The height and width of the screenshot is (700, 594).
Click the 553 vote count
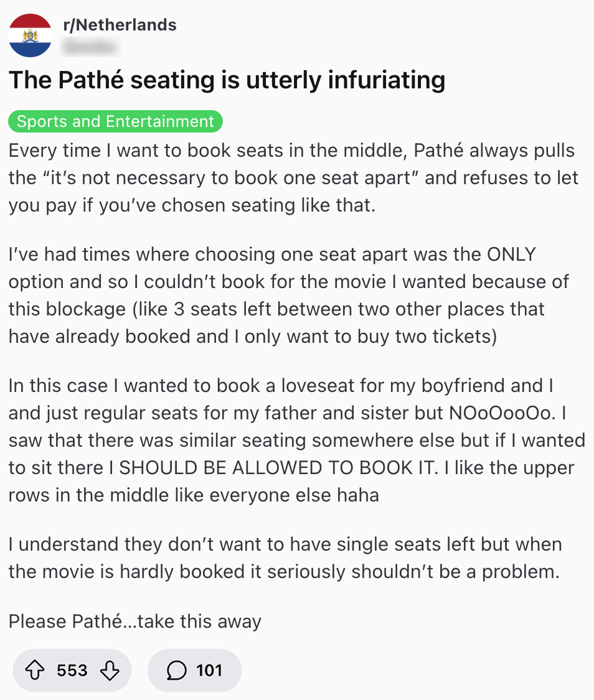[72, 670]
